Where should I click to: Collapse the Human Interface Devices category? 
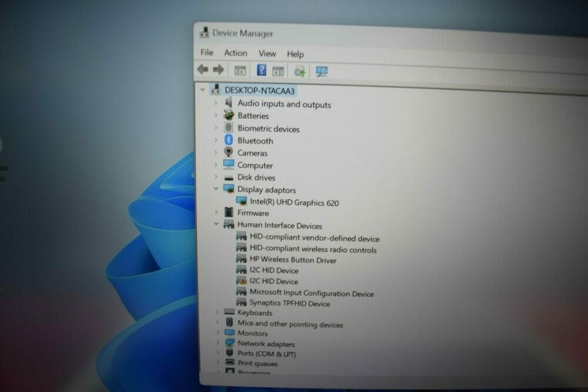pyautogui.click(x=216, y=224)
